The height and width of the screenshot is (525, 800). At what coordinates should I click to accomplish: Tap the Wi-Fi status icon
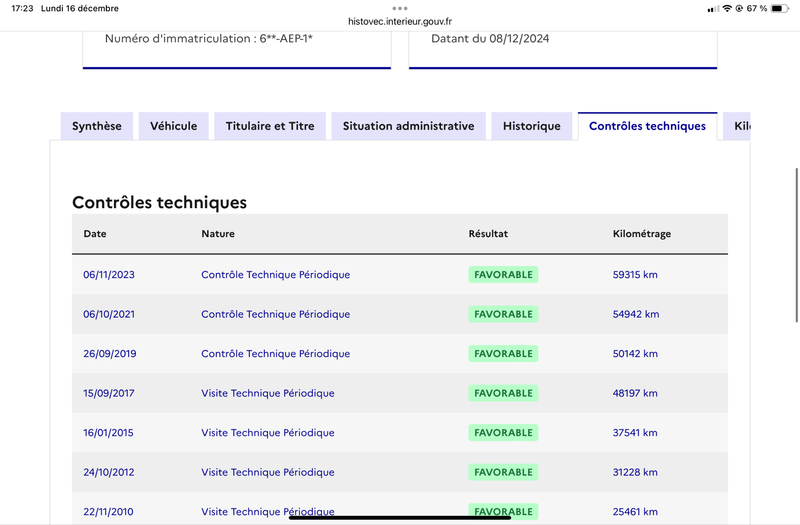pyautogui.click(x=727, y=8)
